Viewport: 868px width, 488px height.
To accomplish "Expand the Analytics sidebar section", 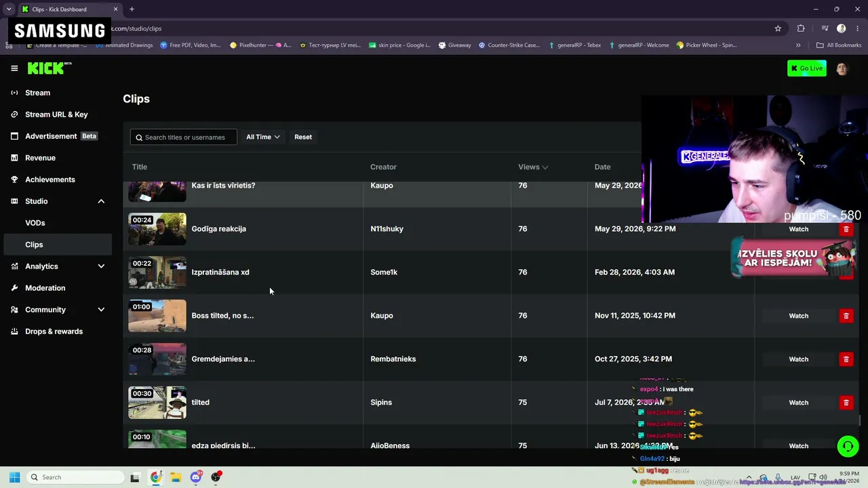I will tap(101, 266).
